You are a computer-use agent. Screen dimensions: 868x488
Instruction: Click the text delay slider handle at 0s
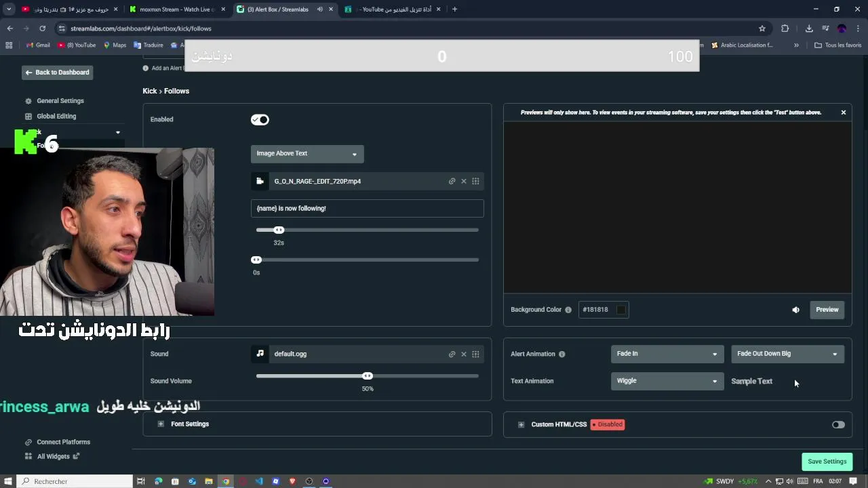point(256,260)
